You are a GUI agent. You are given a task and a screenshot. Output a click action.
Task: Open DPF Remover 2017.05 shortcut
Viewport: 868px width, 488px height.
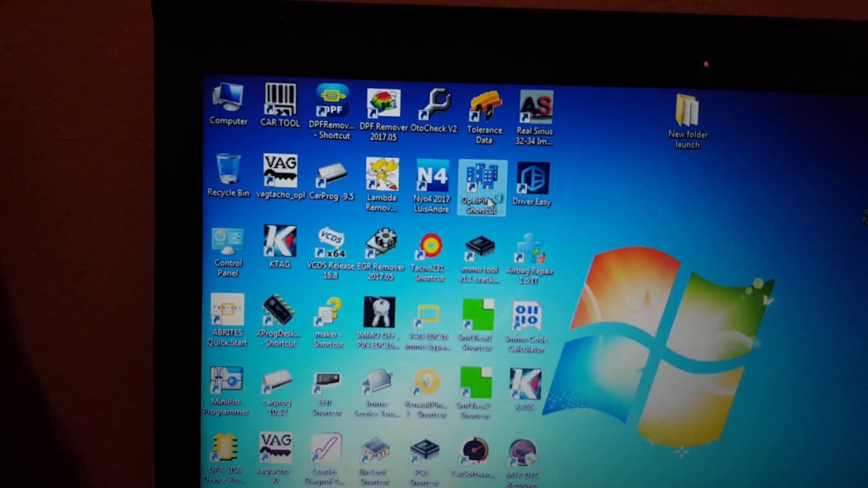383,115
